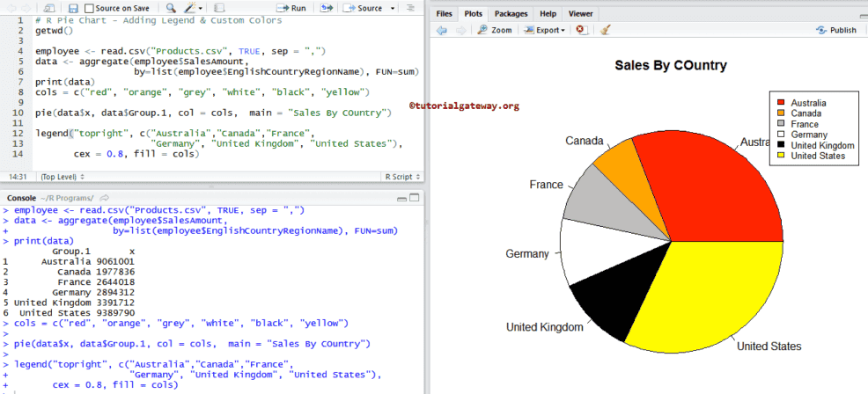Screen dimensions: 868x394
Task: Show document in new window icon
Action: [48, 8]
